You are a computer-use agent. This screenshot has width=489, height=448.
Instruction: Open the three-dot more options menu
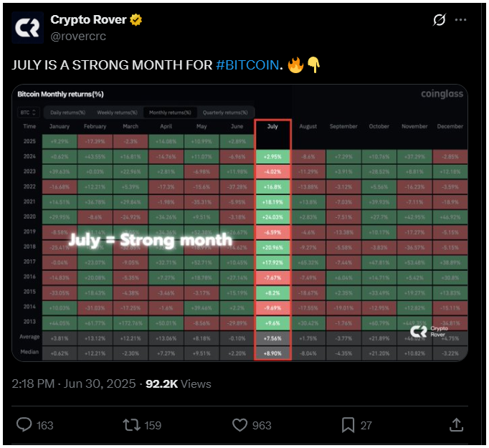pyautogui.click(x=460, y=20)
